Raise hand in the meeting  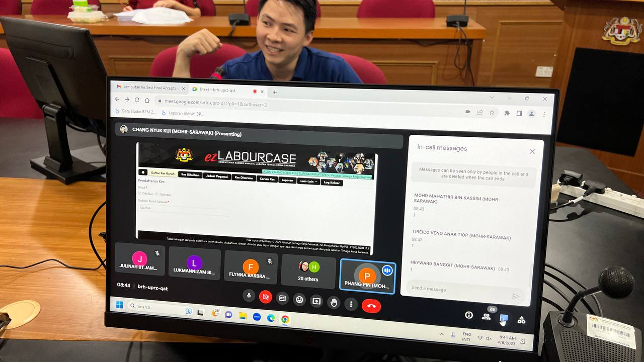click(334, 302)
